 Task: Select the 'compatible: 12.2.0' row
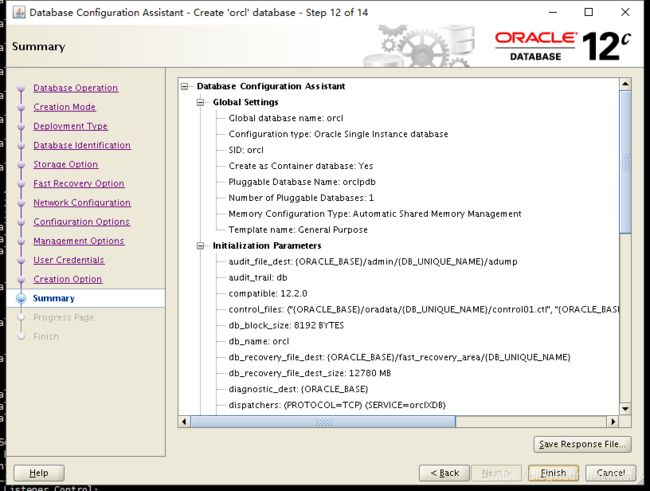tap(268, 294)
